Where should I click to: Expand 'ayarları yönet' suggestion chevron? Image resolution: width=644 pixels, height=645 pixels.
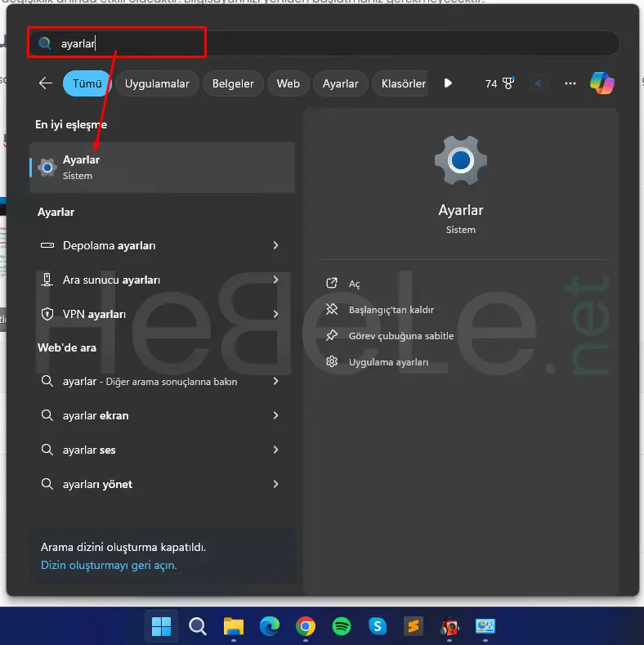[275, 484]
